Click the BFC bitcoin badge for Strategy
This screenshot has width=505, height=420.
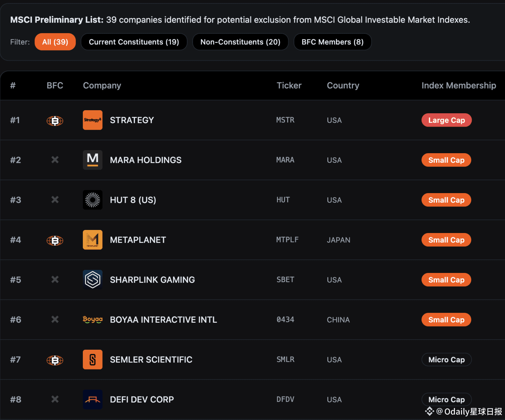point(55,121)
